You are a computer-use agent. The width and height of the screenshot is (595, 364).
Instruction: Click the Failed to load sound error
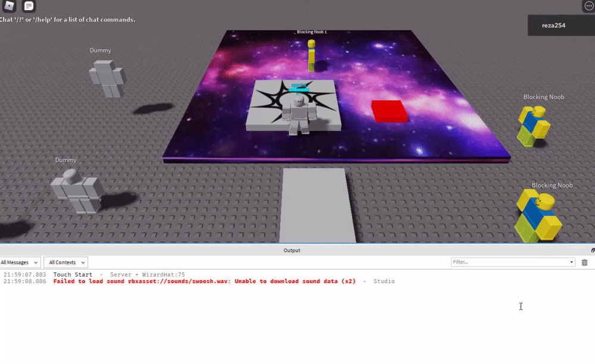(204, 281)
